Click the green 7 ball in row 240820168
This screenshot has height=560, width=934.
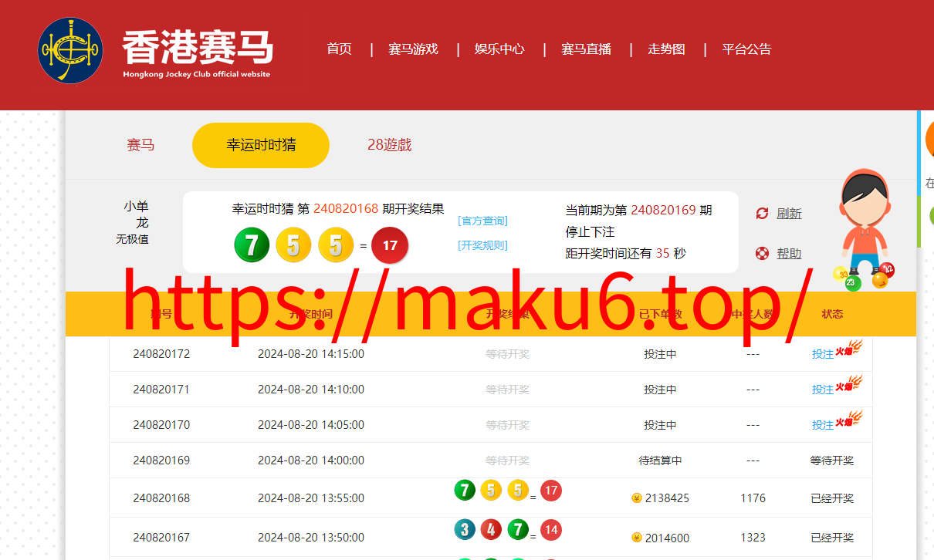[465, 490]
